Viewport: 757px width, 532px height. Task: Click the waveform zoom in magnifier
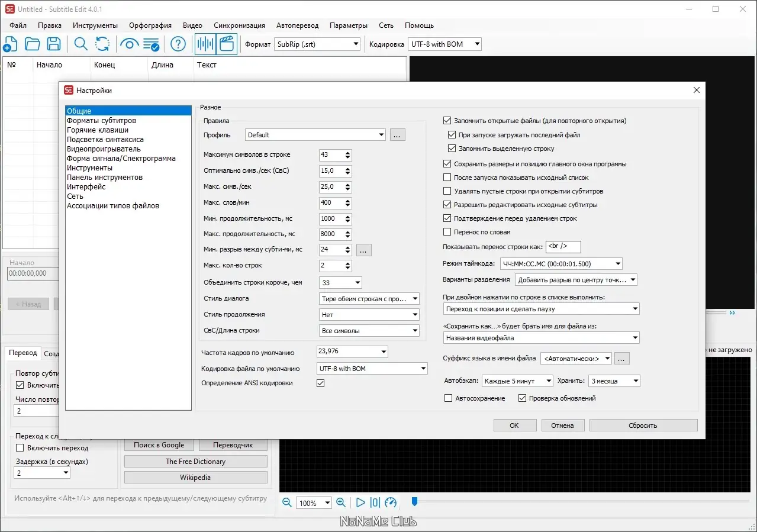click(341, 502)
